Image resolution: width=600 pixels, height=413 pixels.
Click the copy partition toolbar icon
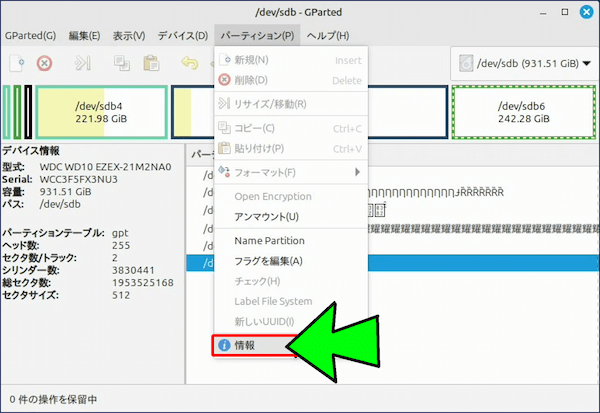(x=122, y=64)
